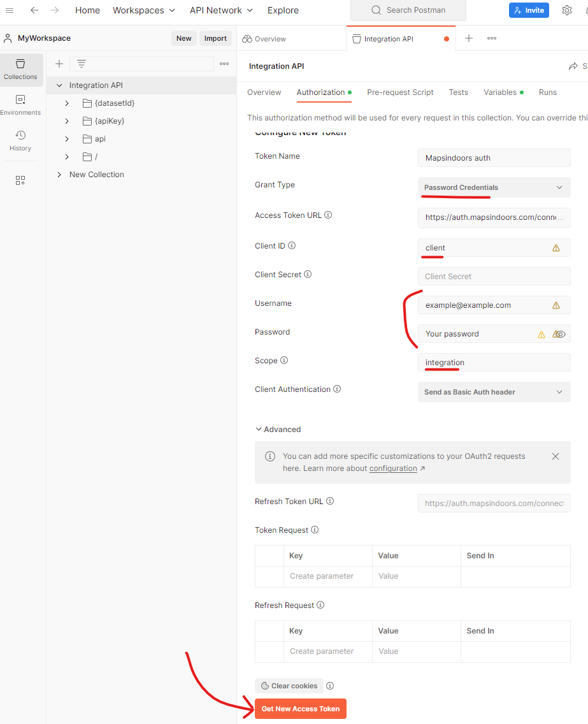Open the configuration documentation link
This screenshot has width=588, height=724.
(x=393, y=468)
